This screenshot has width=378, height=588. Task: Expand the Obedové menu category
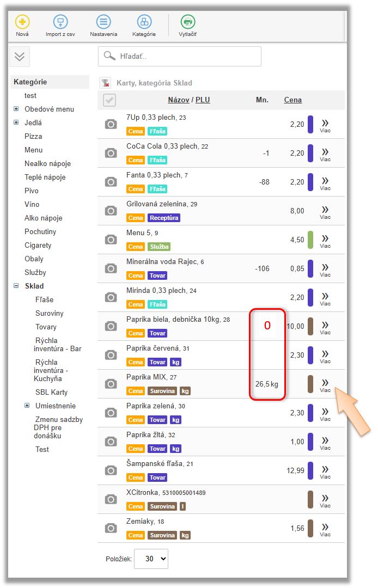click(16, 109)
